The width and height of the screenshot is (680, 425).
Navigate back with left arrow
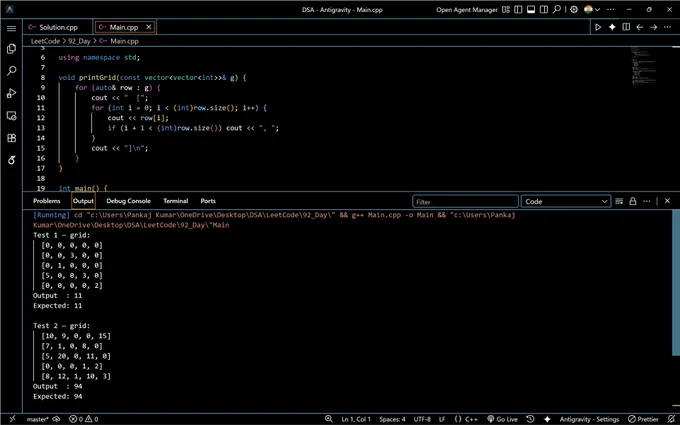tap(640, 27)
